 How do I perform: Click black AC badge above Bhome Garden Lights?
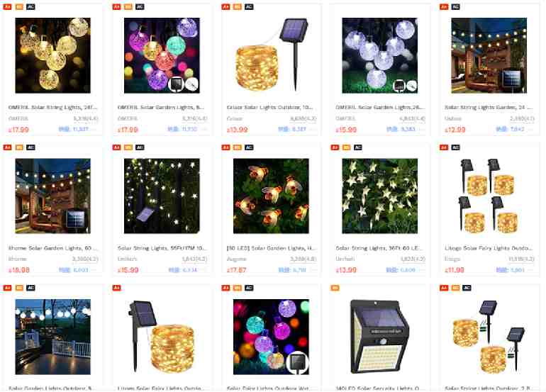pyautogui.click(x=30, y=147)
